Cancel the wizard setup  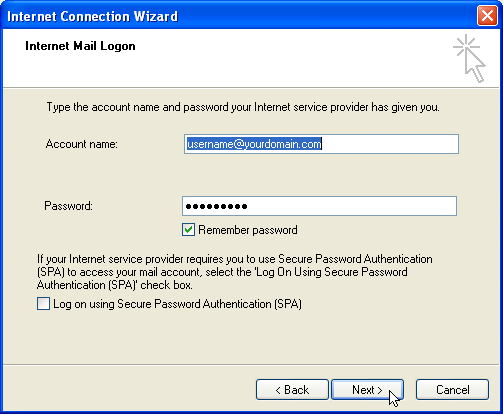452,389
